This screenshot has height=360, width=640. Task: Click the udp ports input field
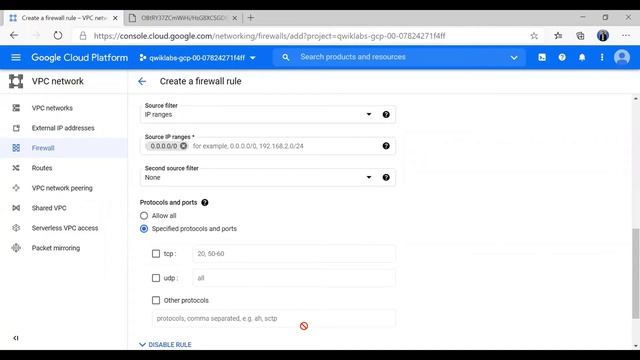tap(294, 278)
